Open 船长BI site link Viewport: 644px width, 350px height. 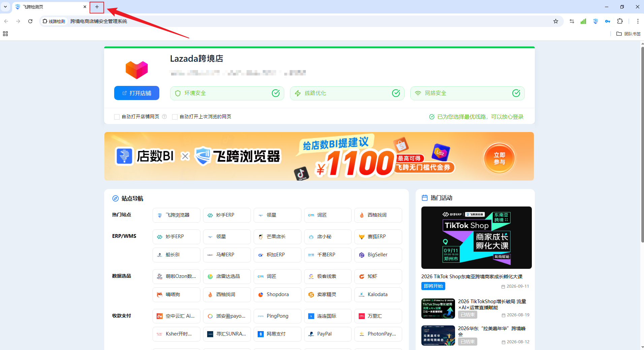(176, 255)
